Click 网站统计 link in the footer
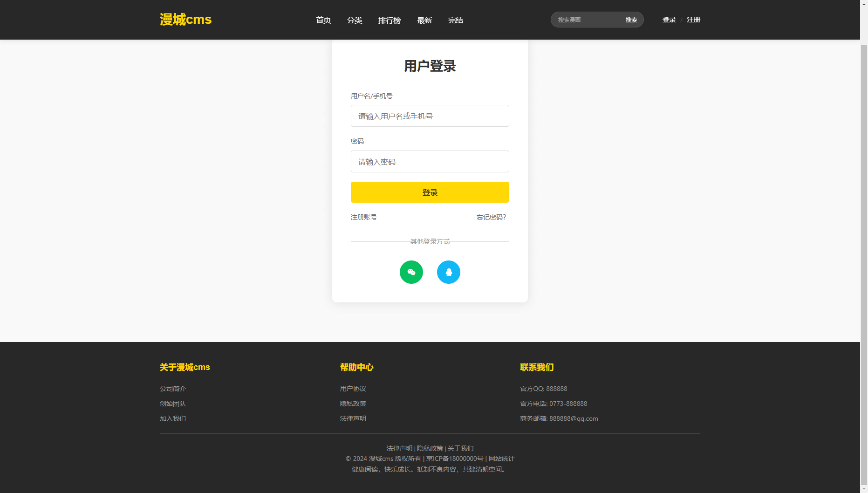The image size is (868, 493). 501,459
